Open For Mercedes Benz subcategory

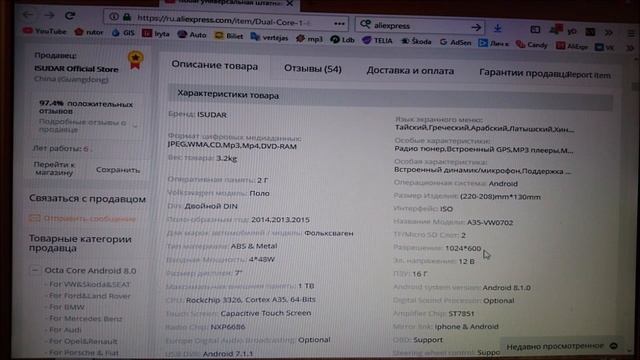pyautogui.click(x=85, y=318)
